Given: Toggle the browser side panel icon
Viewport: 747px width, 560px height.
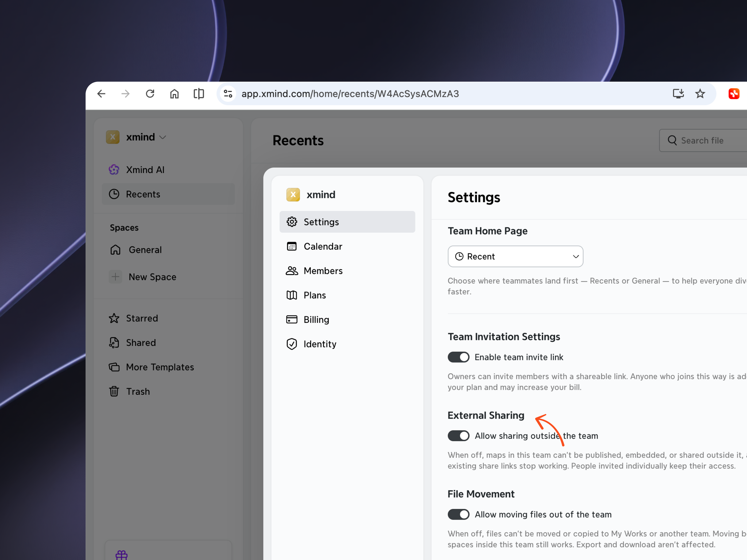Looking at the screenshot, I should coord(199,94).
